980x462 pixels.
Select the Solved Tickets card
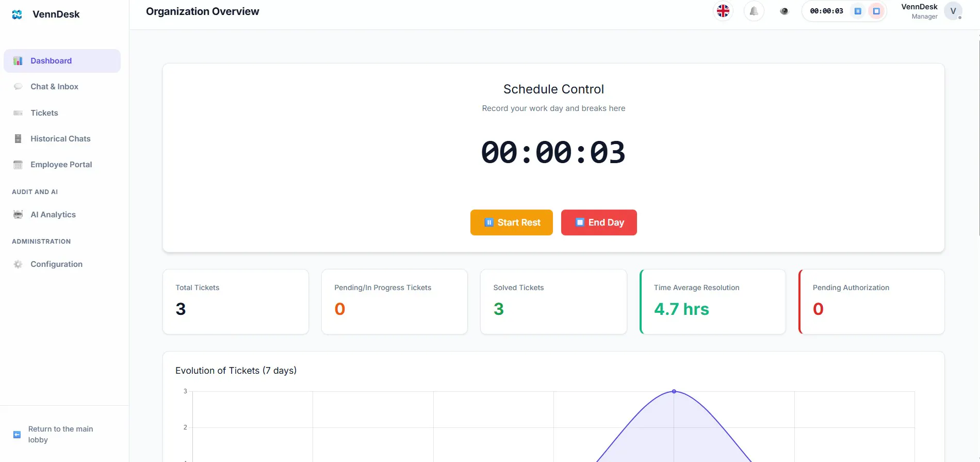click(553, 301)
